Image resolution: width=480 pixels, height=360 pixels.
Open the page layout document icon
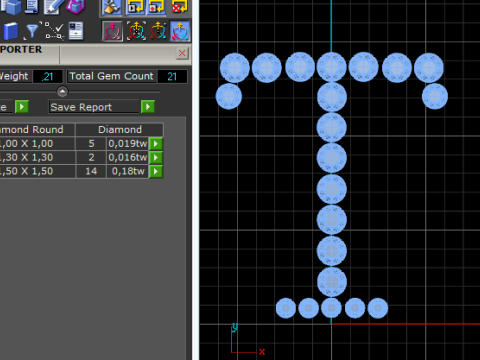[x=76, y=31]
